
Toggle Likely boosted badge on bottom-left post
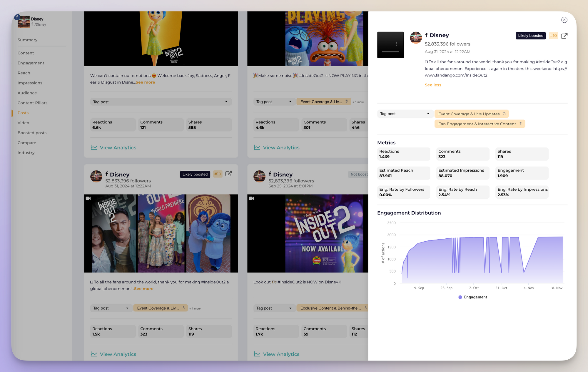click(195, 174)
